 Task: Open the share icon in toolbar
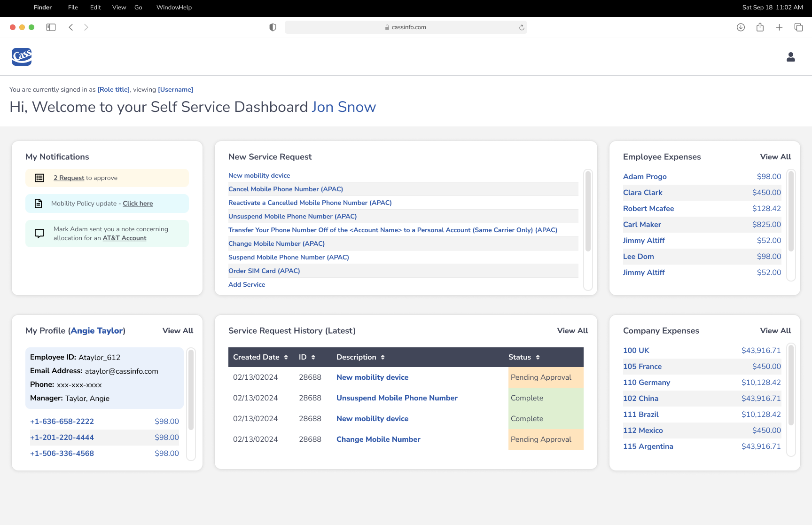click(x=760, y=27)
